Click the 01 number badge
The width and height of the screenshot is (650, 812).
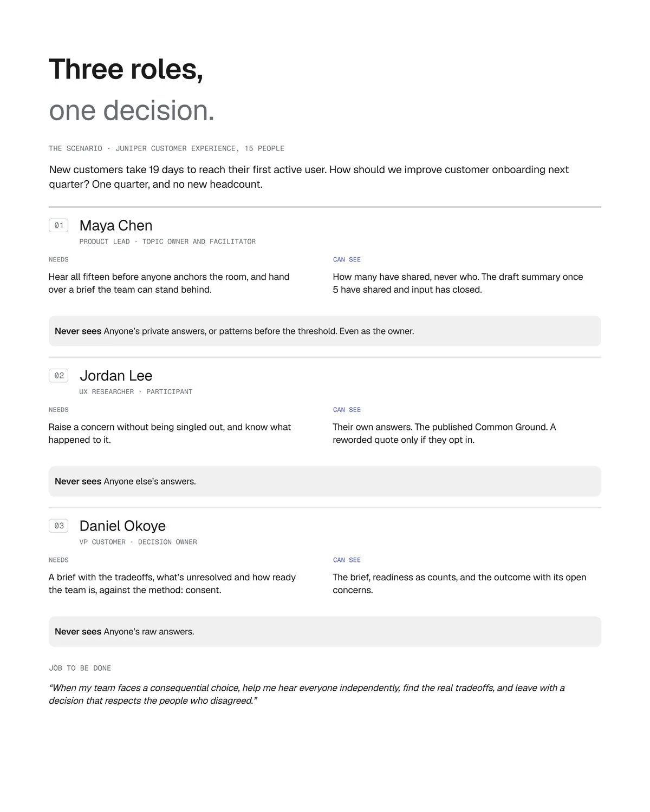click(58, 225)
